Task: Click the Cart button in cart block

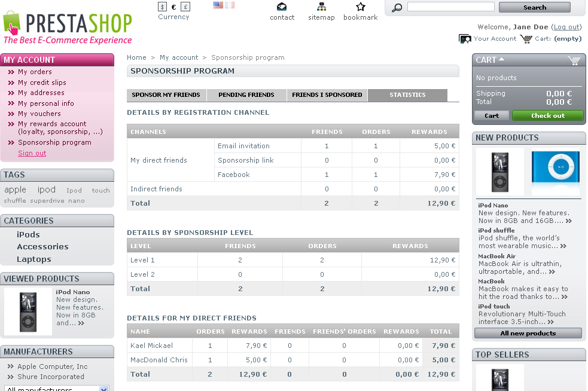Action: coord(492,116)
